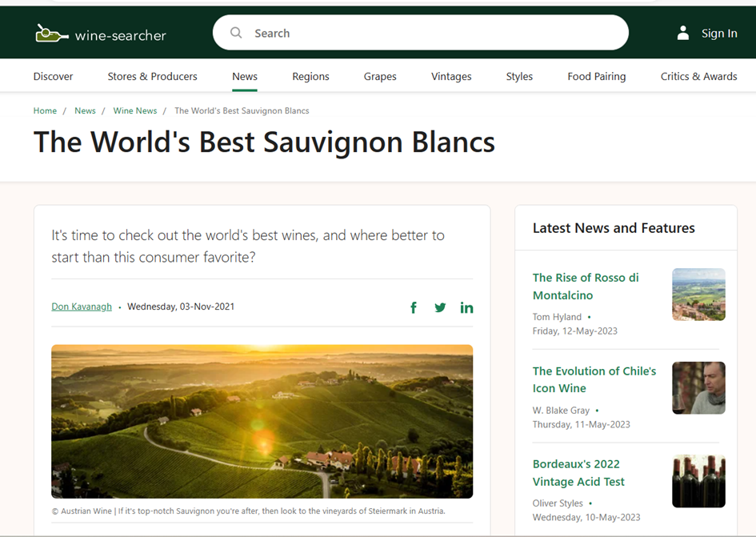
Task: Open Stores & Producers menu
Action: click(152, 76)
